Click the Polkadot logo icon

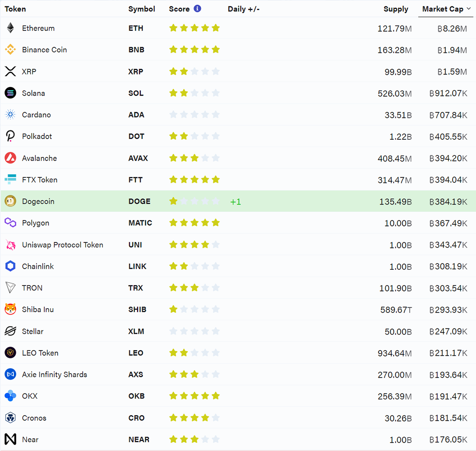pyautogui.click(x=10, y=136)
